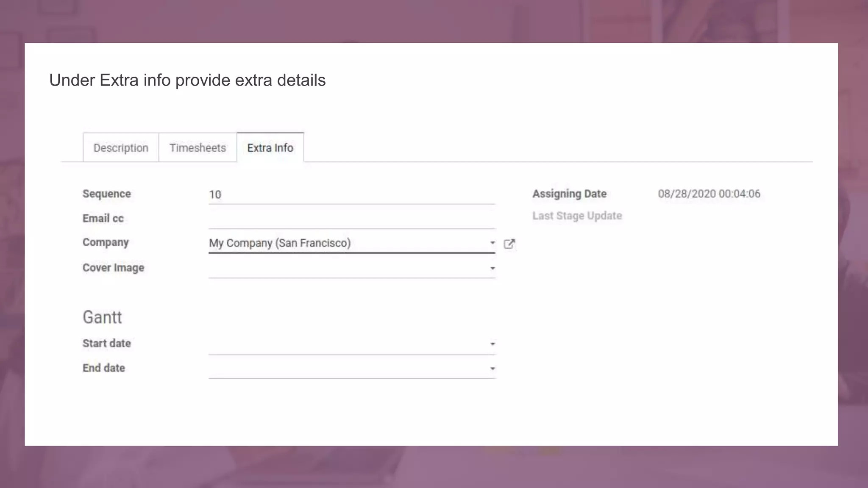
Task: Click the Gantt section heading
Action: [x=102, y=317]
